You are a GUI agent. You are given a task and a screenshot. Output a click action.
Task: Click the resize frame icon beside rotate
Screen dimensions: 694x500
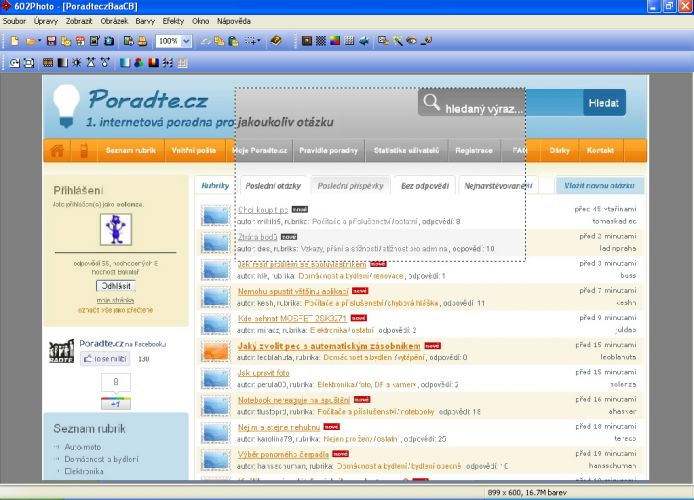(x=29, y=63)
